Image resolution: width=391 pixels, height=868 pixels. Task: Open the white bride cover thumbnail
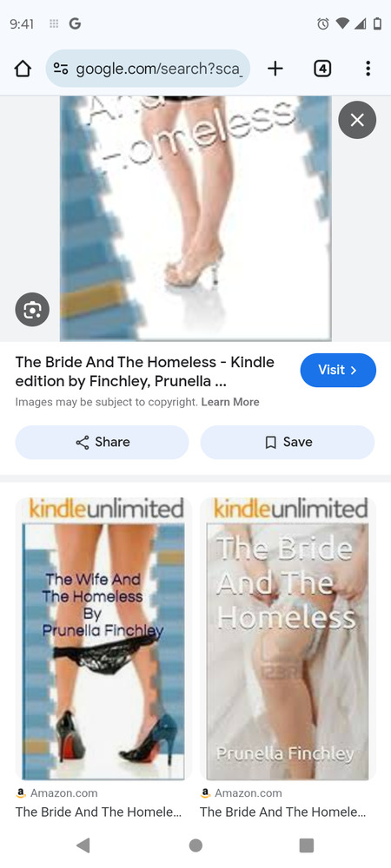pos(288,639)
